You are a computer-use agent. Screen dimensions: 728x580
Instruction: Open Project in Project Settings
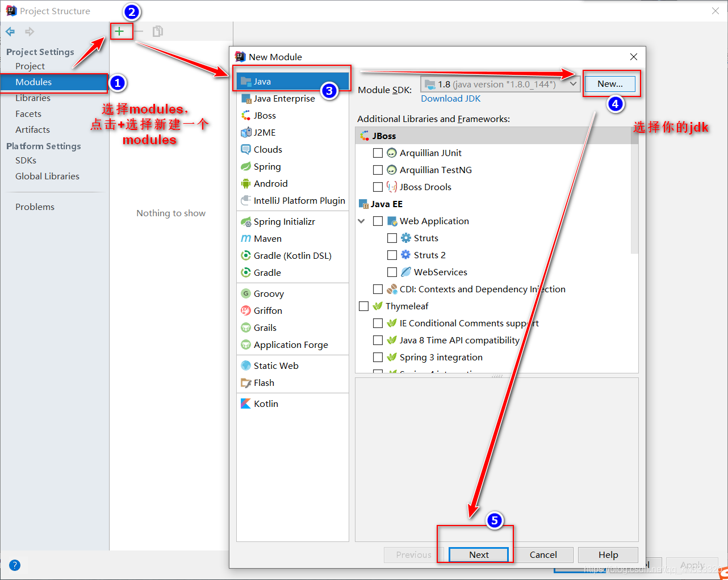coord(30,66)
